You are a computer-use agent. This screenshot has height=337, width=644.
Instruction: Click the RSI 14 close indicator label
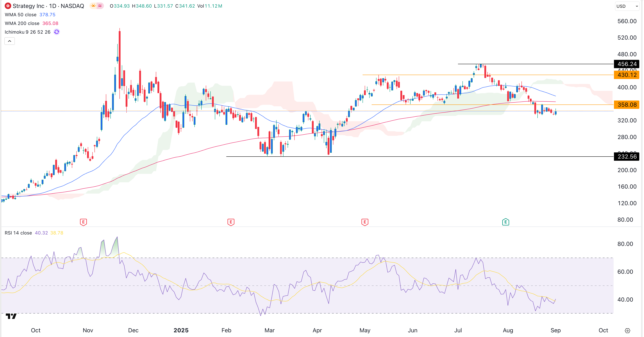tap(18, 233)
